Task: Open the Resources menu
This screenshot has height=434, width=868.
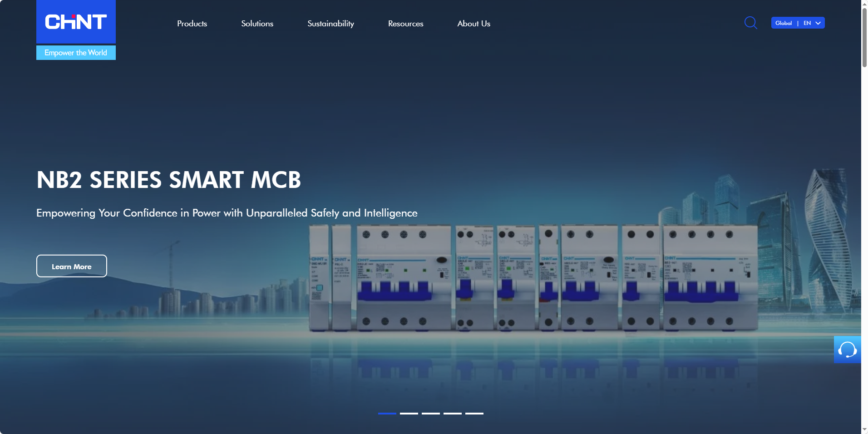Action: 405,24
